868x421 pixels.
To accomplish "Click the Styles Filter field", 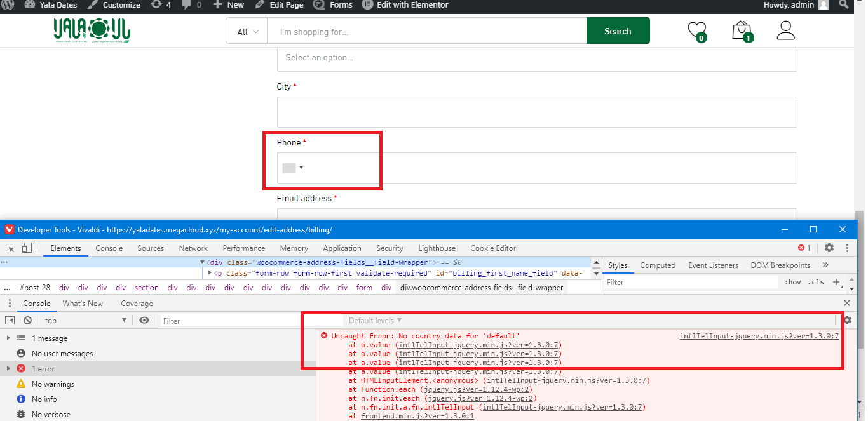I will [x=691, y=283].
